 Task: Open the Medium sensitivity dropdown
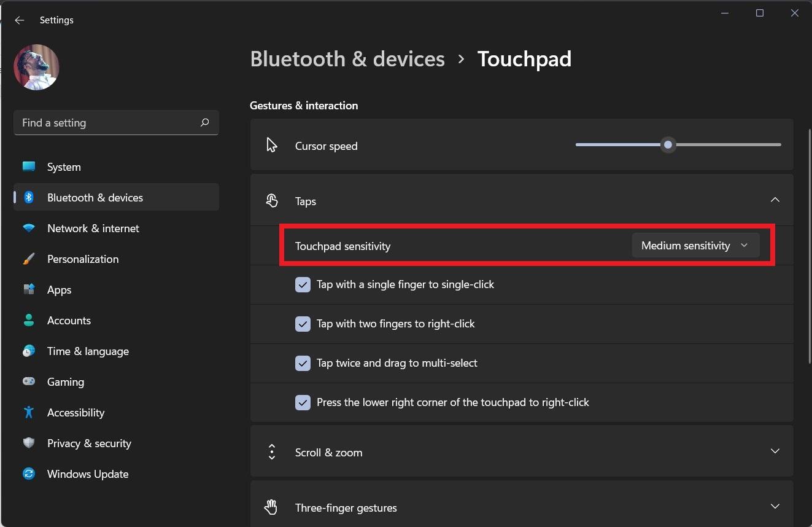(x=695, y=246)
